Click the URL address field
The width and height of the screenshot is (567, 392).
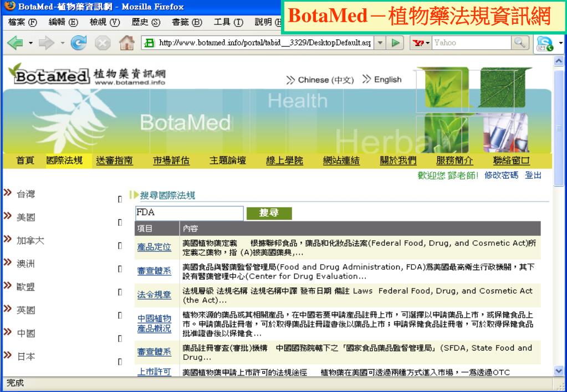pyautogui.click(x=265, y=43)
